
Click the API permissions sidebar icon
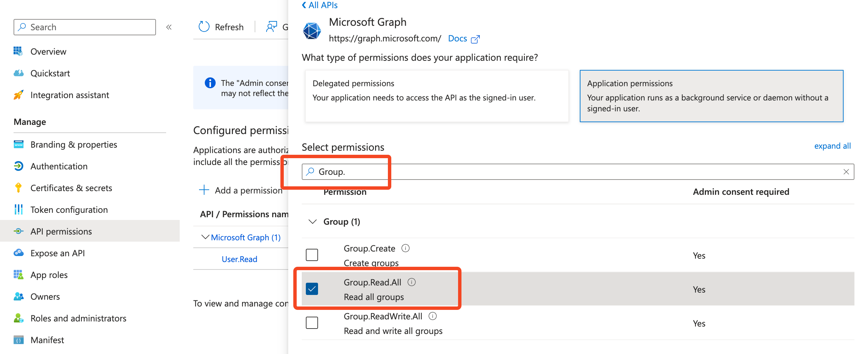(18, 231)
